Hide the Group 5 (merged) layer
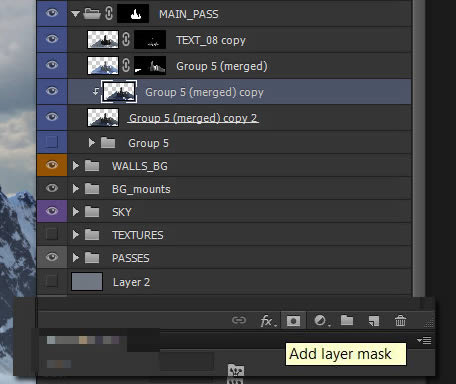The width and height of the screenshot is (456, 384). pos(52,65)
